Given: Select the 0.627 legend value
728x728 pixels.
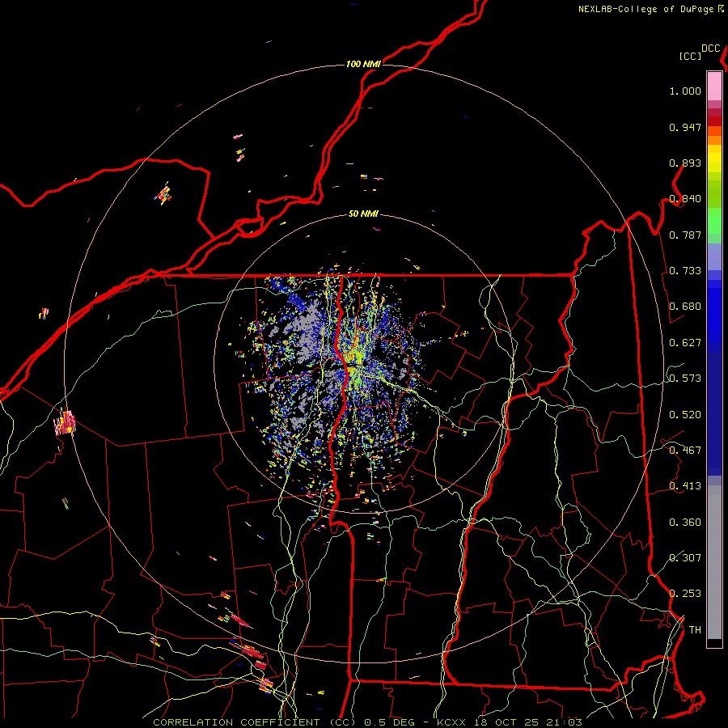Looking at the screenshot, I should [685, 343].
